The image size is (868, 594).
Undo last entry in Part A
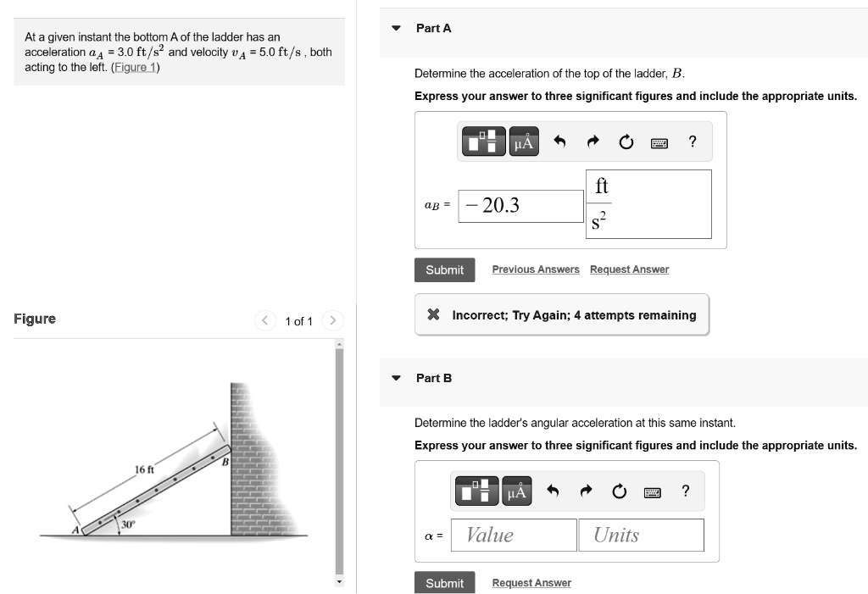[x=559, y=142]
